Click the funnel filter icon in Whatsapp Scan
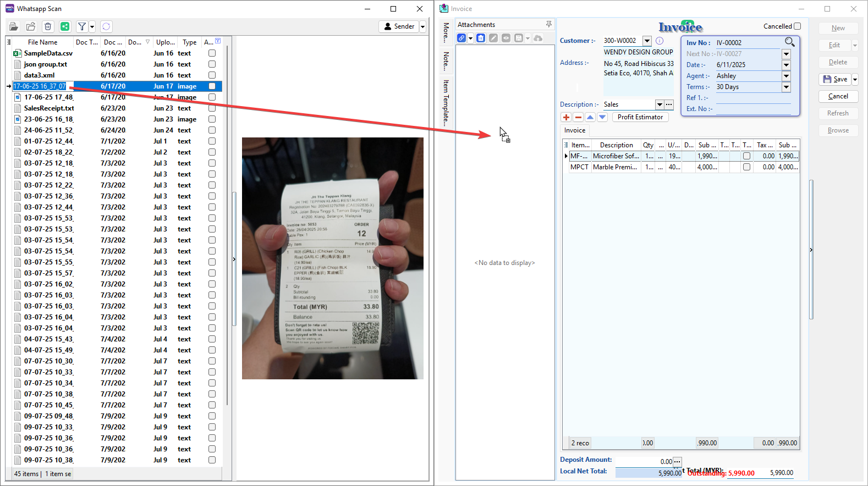868x486 pixels. coord(82,26)
